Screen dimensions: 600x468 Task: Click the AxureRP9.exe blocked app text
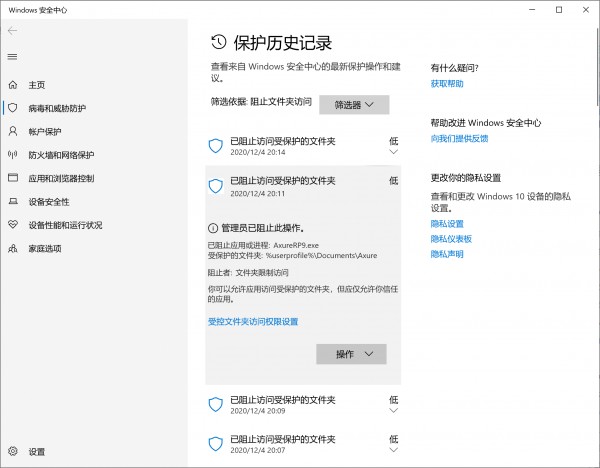tap(296, 245)
